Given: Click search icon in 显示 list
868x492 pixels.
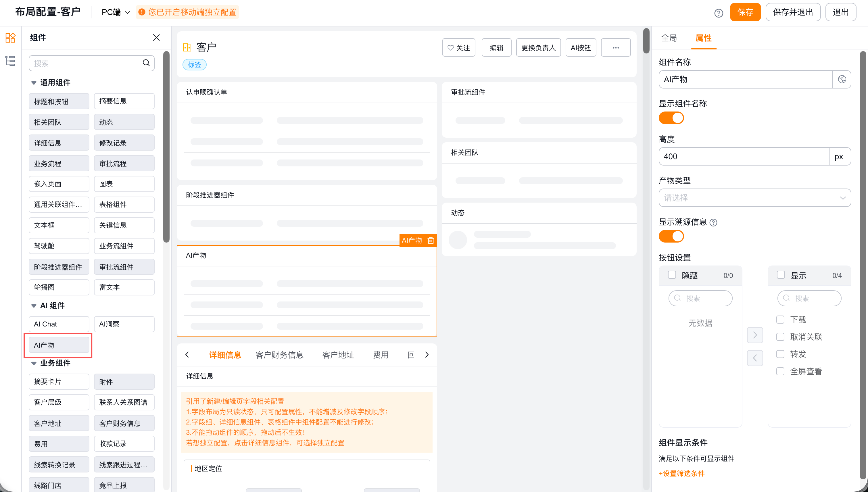Looking at the screenshot, I should click(x=786, y=298).
